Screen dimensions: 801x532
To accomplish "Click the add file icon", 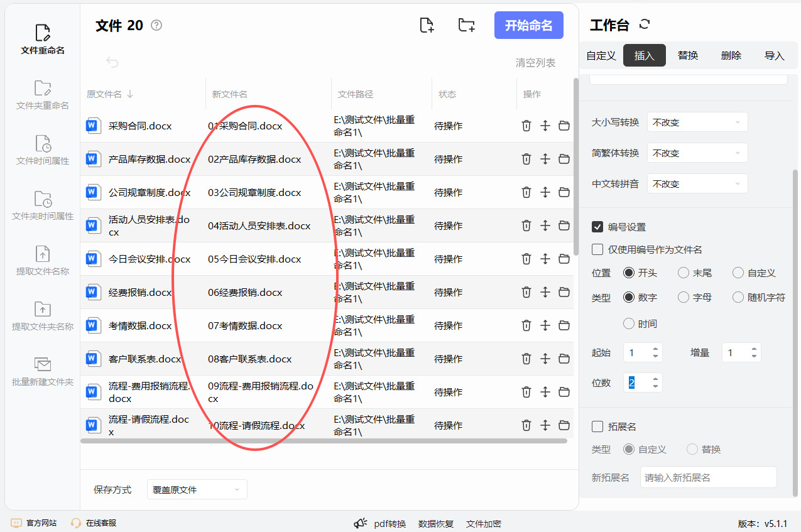I will pos(427,25).
